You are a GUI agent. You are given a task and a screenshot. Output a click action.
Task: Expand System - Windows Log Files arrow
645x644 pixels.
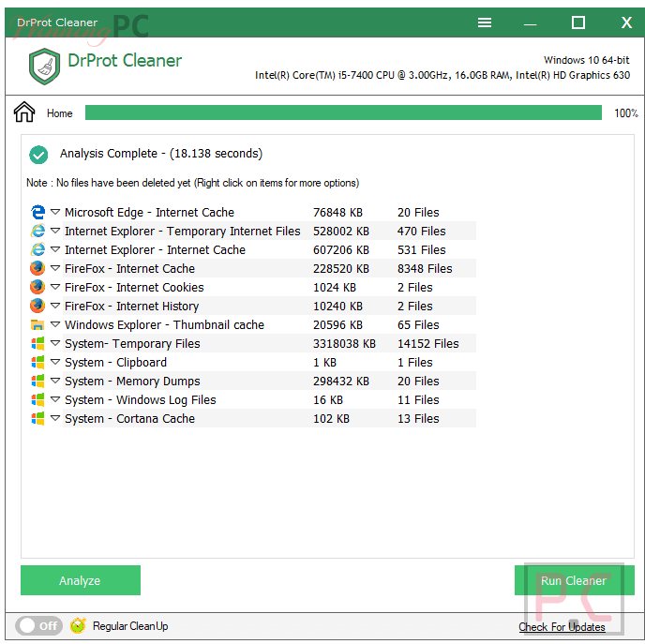pos(55,399)
